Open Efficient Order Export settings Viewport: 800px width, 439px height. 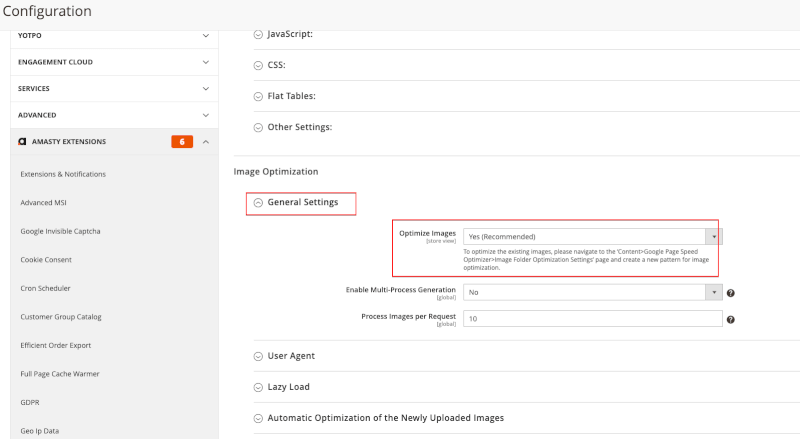click(56, 346)
